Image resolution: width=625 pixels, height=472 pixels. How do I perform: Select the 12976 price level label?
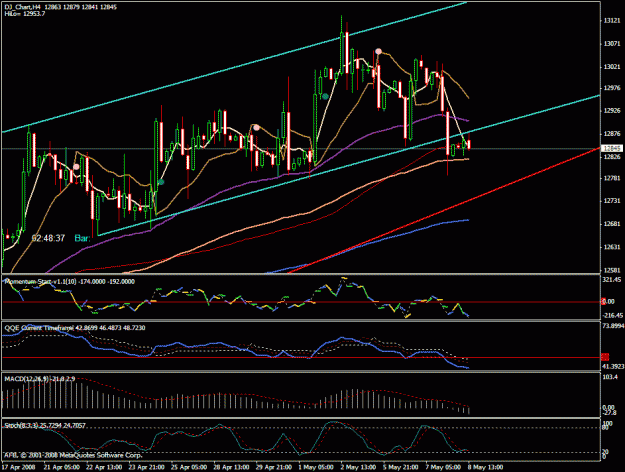coord(611,88)
